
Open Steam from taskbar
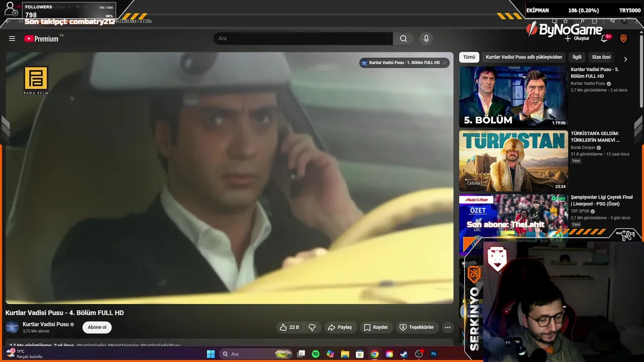click(x=404, y=354)
